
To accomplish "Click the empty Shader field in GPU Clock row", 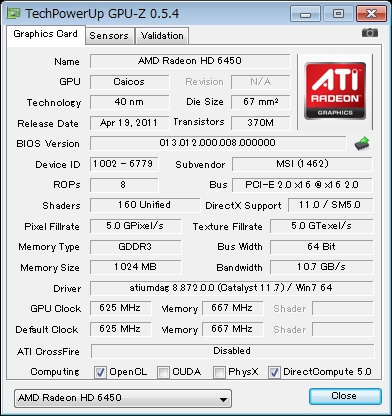I will (342, 308).
